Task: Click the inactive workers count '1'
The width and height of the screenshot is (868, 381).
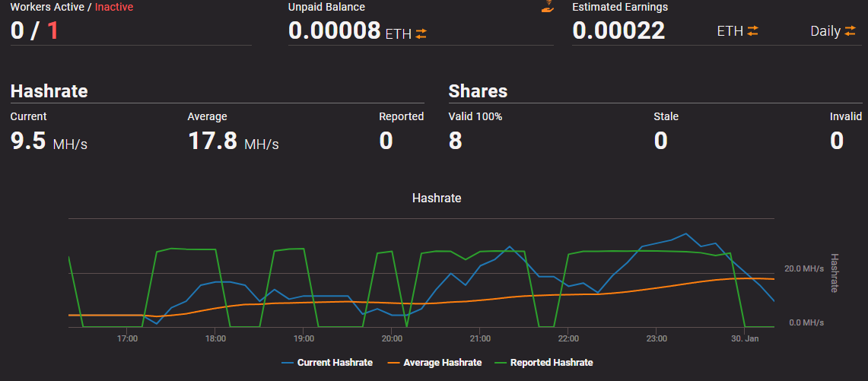Action: [52, 30]
